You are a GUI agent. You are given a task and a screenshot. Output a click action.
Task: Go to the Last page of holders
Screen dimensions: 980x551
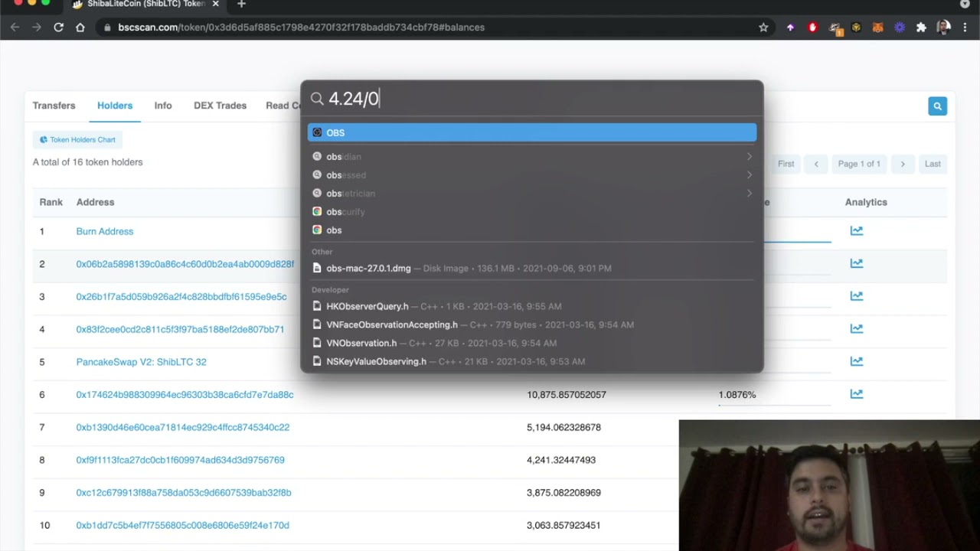pyautogui.click(x=933, y=164)
